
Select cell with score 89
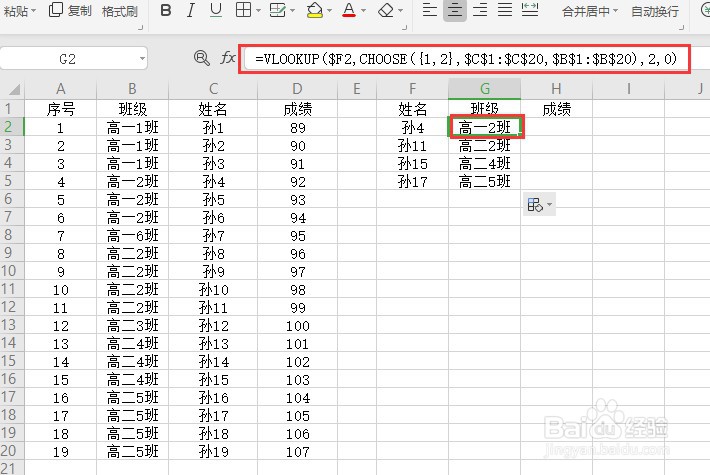click(x=297, y=128)
